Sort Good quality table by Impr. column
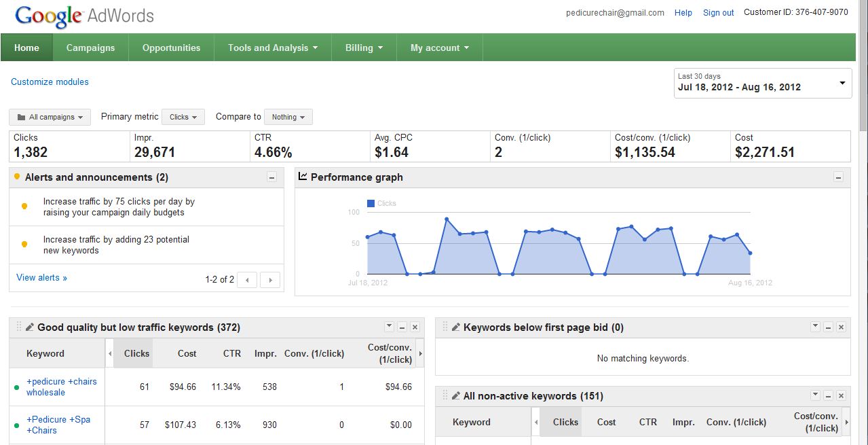The image size is (868, 445). click(x=265, y=353)
